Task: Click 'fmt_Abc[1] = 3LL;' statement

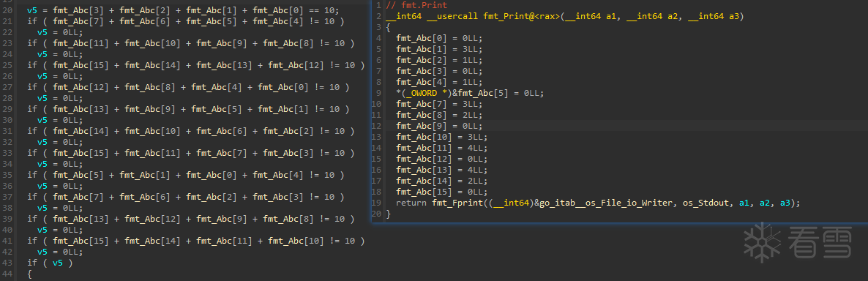Action: pyautogui.click(x=439, y=49)
